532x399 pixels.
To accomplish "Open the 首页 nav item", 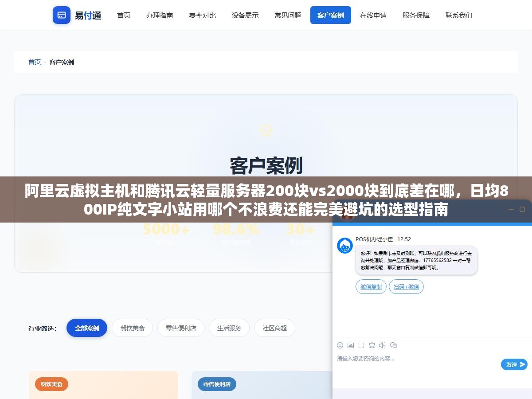I will tap(124, 15).
